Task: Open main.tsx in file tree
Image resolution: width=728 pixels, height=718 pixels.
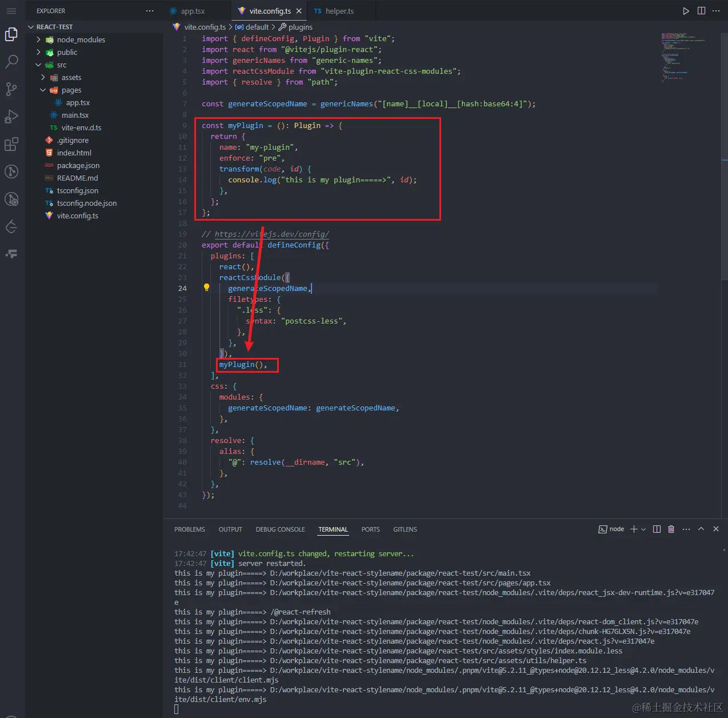Action: (75, 115)
